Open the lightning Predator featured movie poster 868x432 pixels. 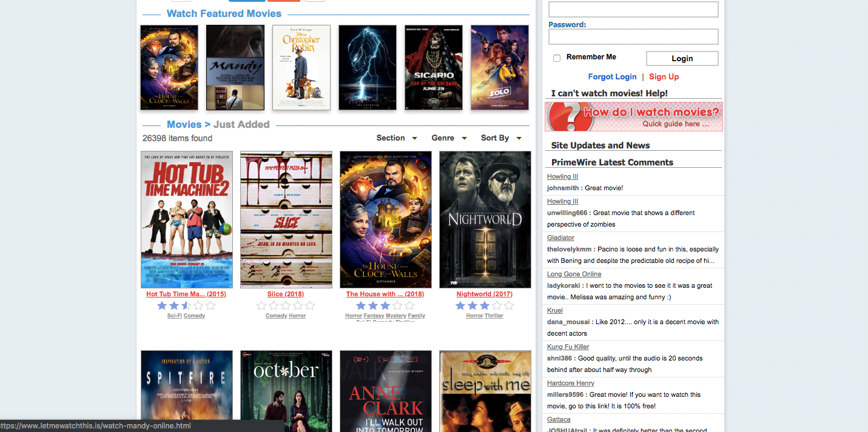368,67
